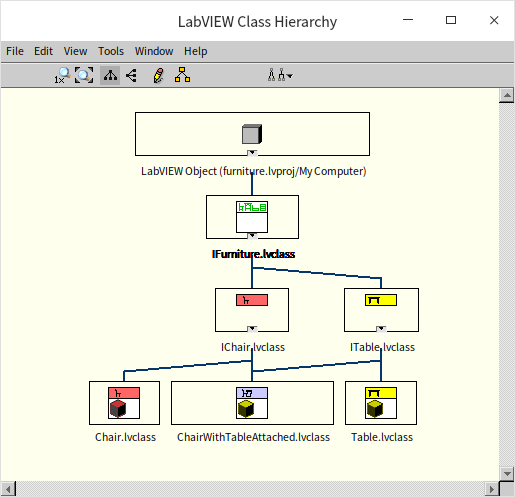Click the yellow class hierarchy node icon
The image size is (515, 497).
pos(182,75)
